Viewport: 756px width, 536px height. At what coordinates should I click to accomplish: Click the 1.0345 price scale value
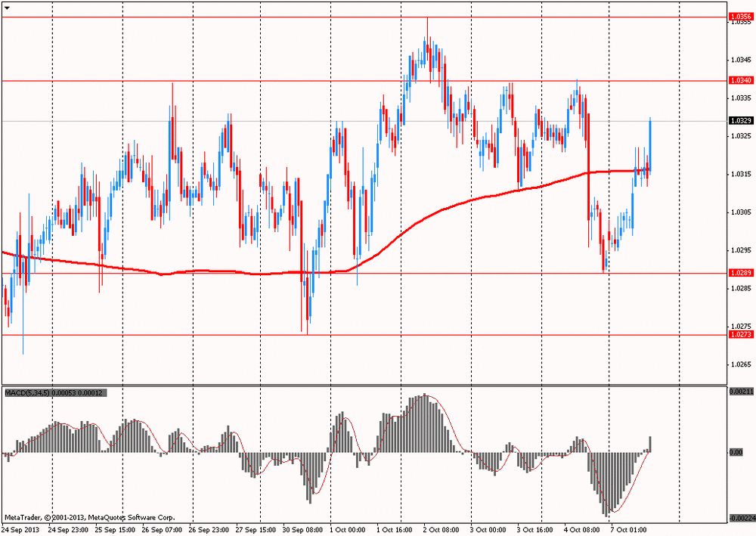point(739,60)
